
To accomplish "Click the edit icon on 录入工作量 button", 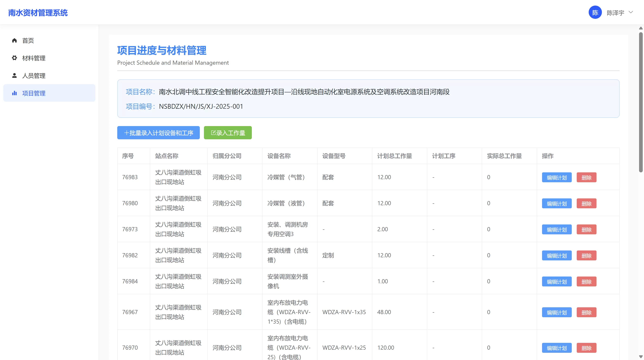I will click(213, 133).
